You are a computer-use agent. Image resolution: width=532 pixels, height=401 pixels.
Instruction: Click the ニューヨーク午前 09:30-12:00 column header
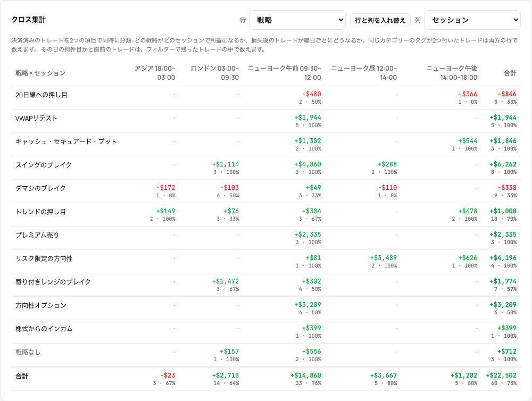point(284,73)
